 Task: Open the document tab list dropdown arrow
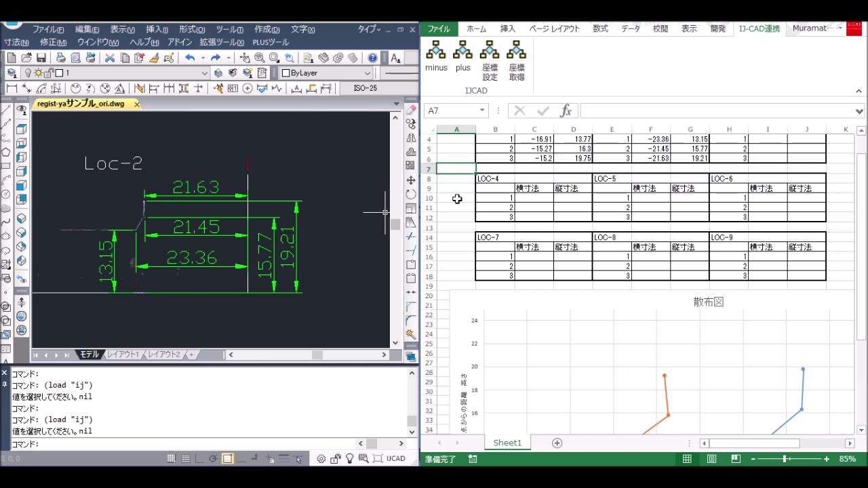tap(397, 104)
